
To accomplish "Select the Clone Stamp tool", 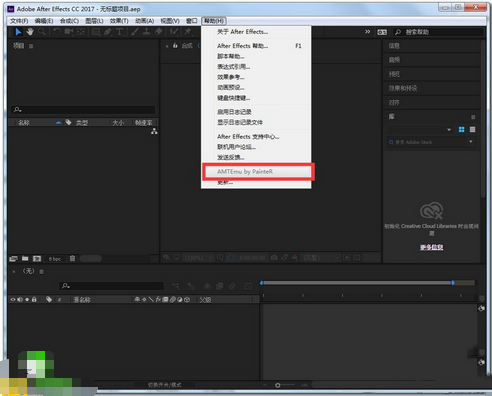I will [x=146, y=32].
